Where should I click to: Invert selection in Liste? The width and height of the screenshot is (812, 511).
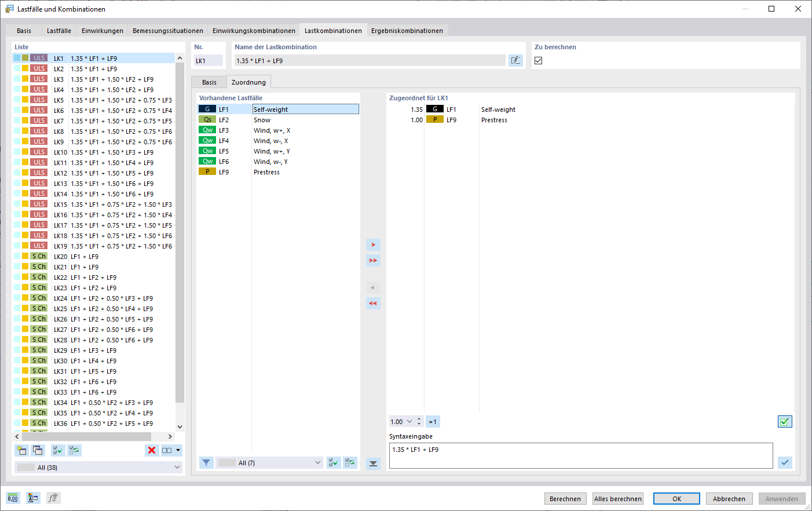pyautogui.click(x=74, y=450)
